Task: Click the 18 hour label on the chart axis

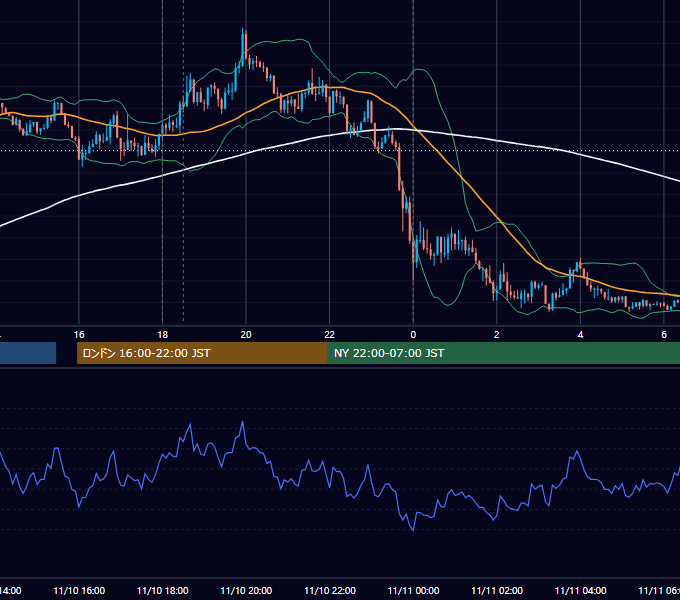Action: click(162, 335)
